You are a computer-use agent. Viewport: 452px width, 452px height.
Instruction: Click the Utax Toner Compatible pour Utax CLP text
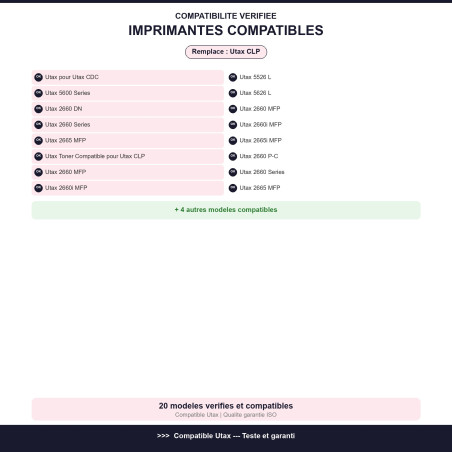click(x=95, y=156)
